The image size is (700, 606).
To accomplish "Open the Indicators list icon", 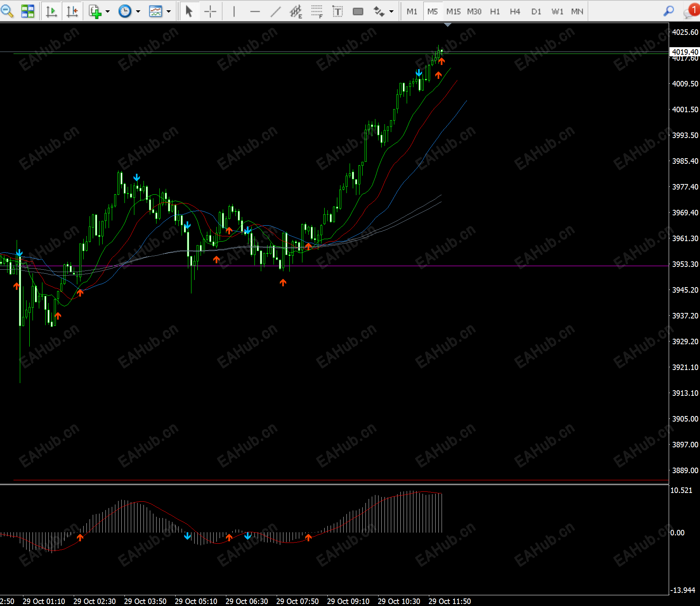I will coord(95,11).
